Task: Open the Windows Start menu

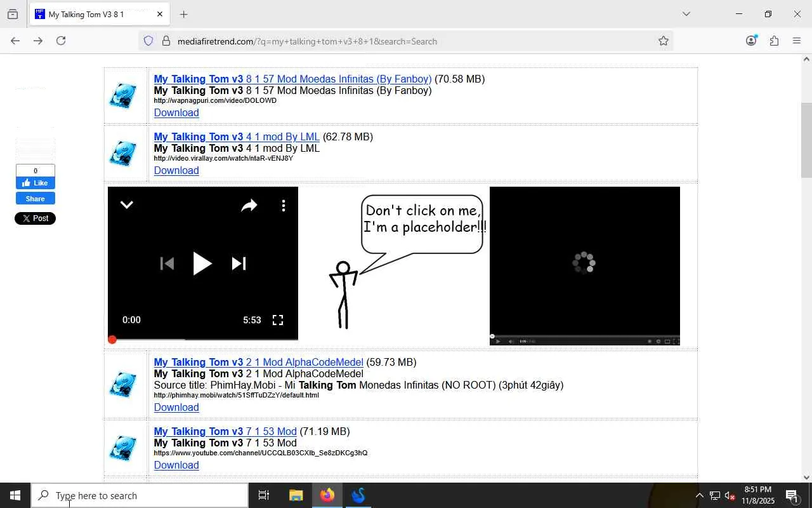Action: 15,495
